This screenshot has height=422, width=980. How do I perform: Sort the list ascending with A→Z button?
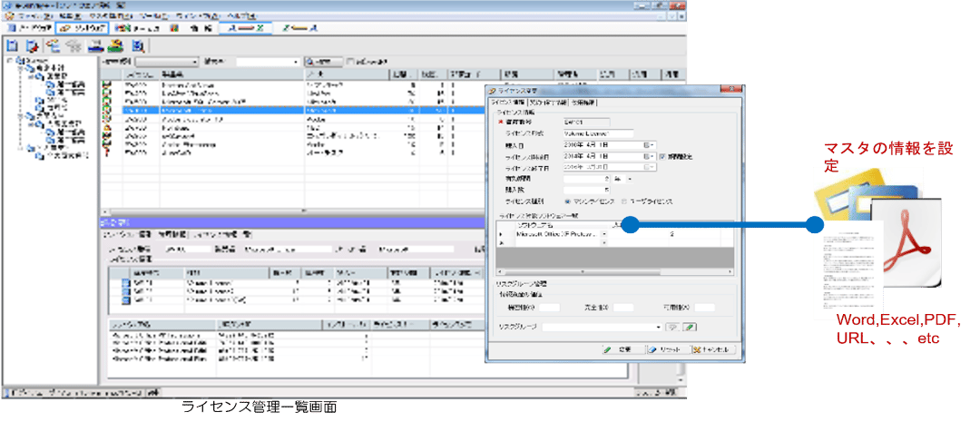point(245,28)
